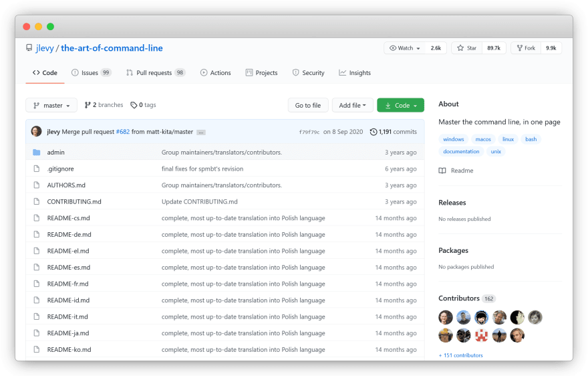Click the repository book icon beside jlevy
Viewport: 588px width, 376px height.
coord(29,48)
